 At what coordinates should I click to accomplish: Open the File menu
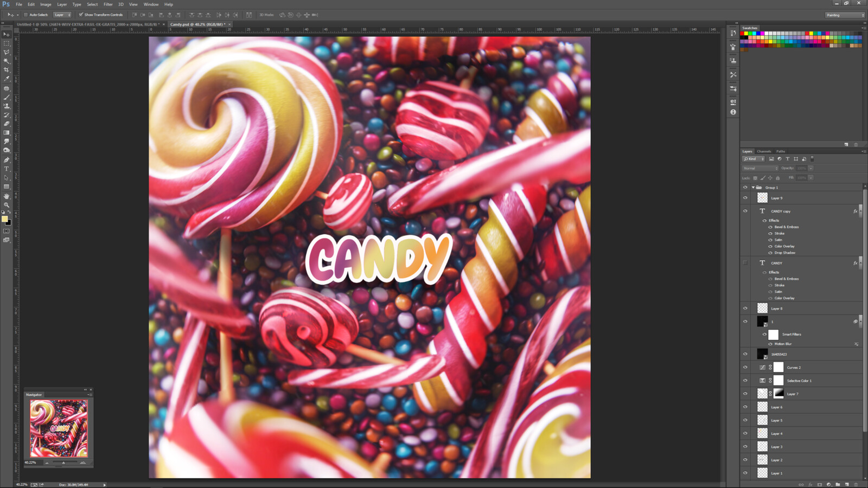point(19,4)
